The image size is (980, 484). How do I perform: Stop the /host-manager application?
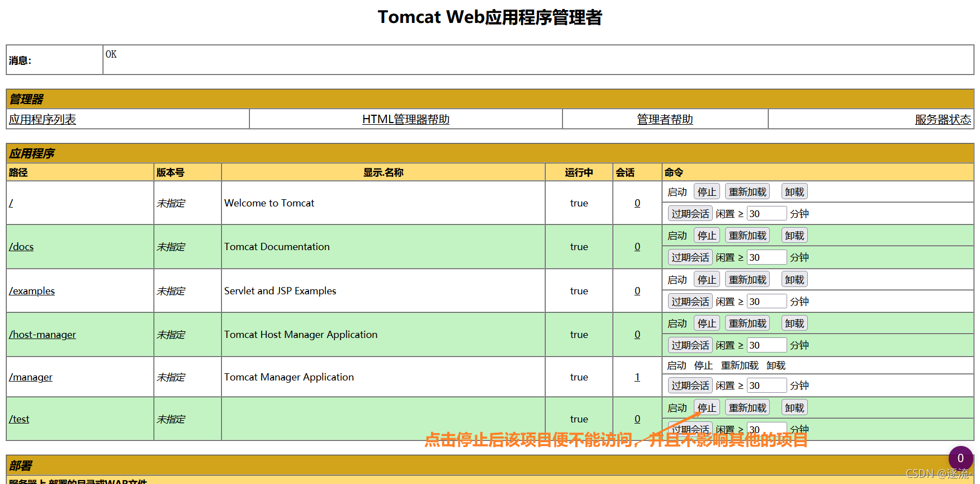point(707,323)
